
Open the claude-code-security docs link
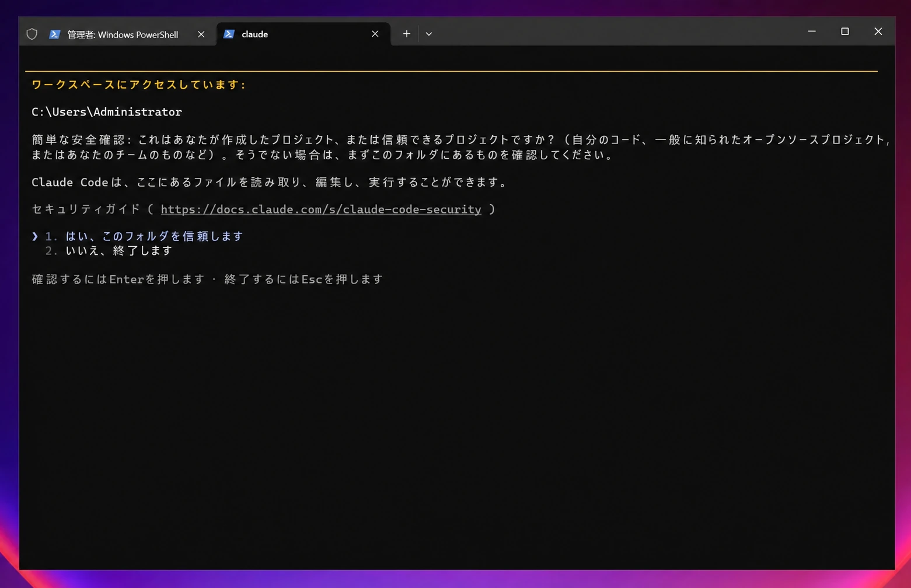321,209
